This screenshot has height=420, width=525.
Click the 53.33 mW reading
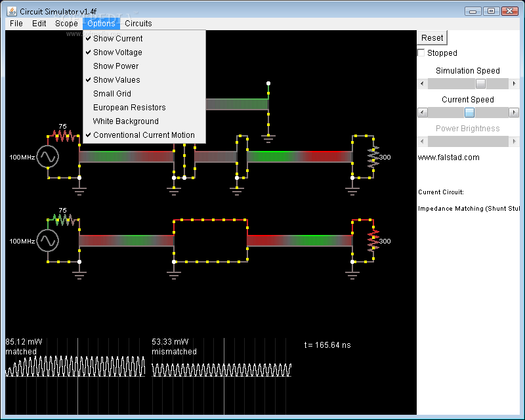pos(170,342)
